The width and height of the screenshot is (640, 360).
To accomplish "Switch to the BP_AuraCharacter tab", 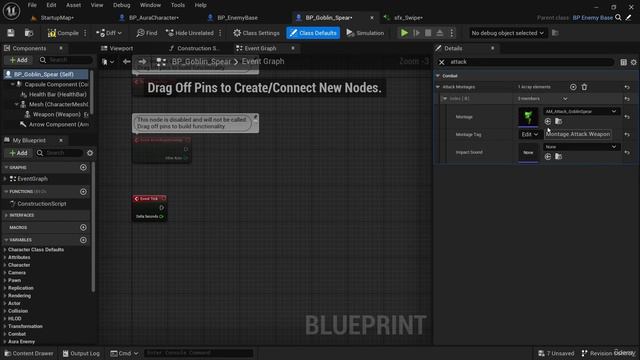I will (x=153, y=18).
